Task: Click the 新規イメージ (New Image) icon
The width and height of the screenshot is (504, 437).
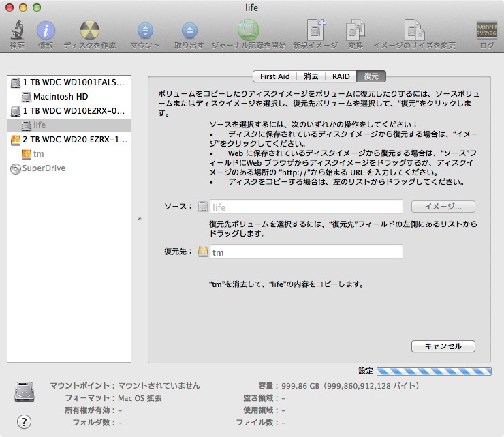Action: (x=315, y=31)
